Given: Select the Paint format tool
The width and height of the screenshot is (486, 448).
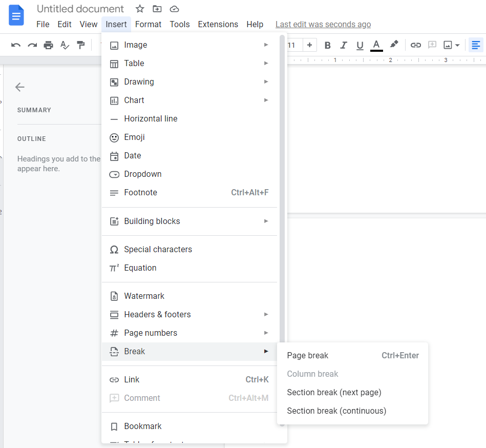Looking at the screenshot, I should click(81, 45).
